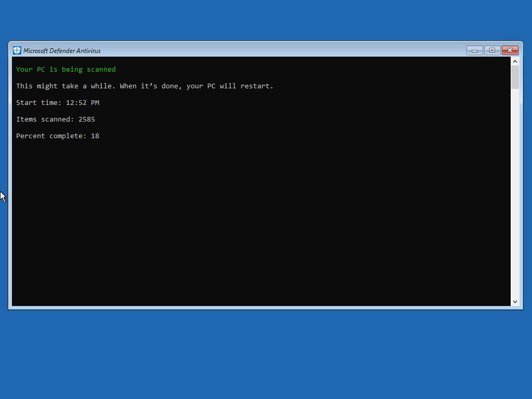Click the 'Percent complete: 18' line

(58, 136)
